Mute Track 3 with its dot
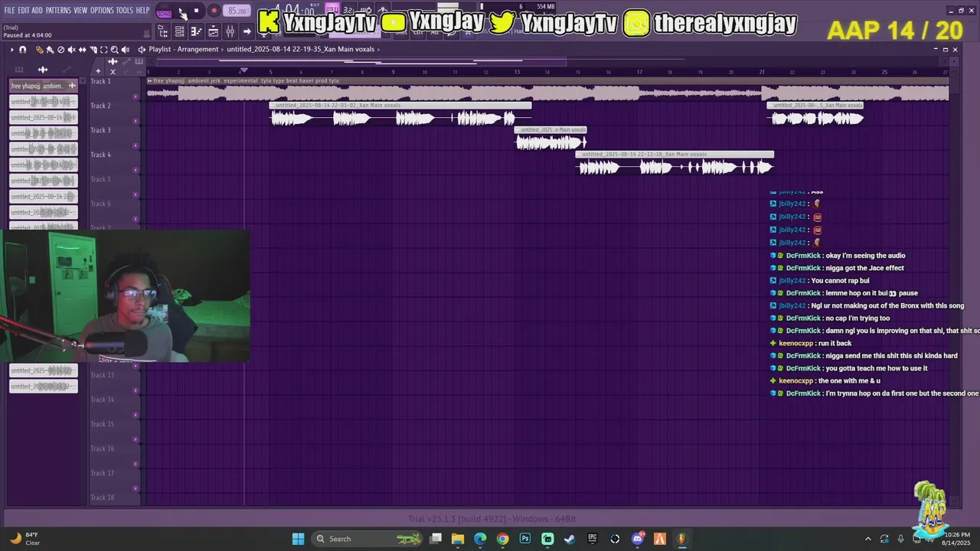 (136, 145)
